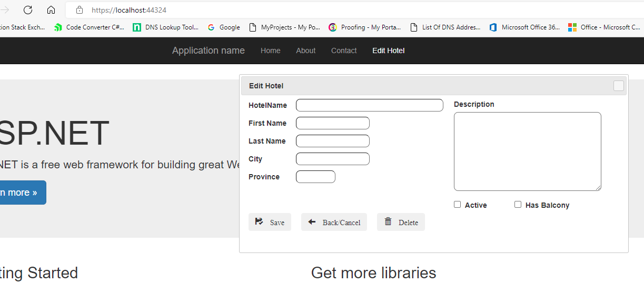Click the Province input field
This screenshot has width=644, height=283.
[x=315, y=177]
